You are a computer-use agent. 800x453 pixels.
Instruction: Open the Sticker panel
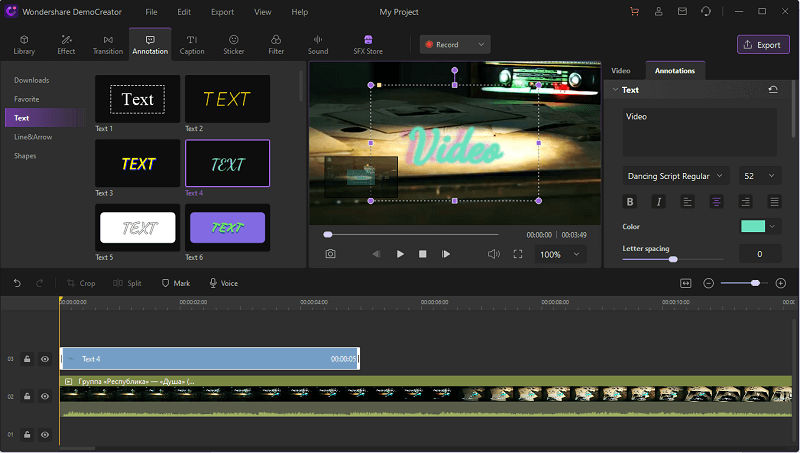[234, 45]
